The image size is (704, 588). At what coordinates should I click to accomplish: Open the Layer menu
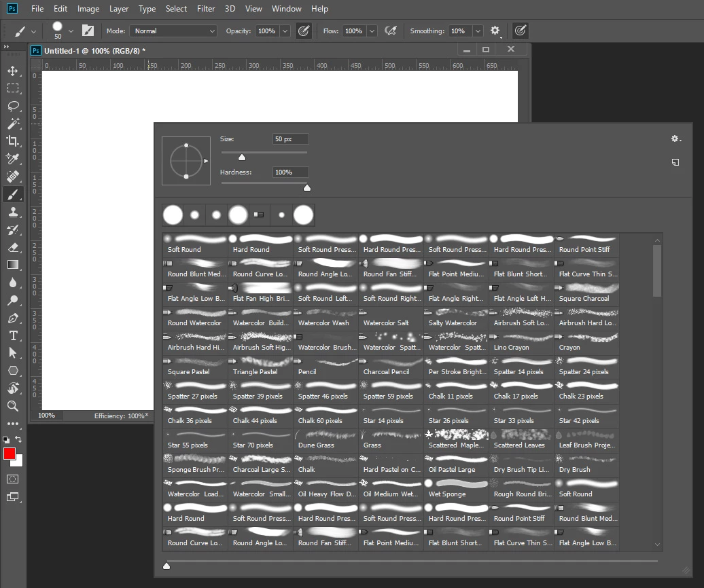coord(119,9)
